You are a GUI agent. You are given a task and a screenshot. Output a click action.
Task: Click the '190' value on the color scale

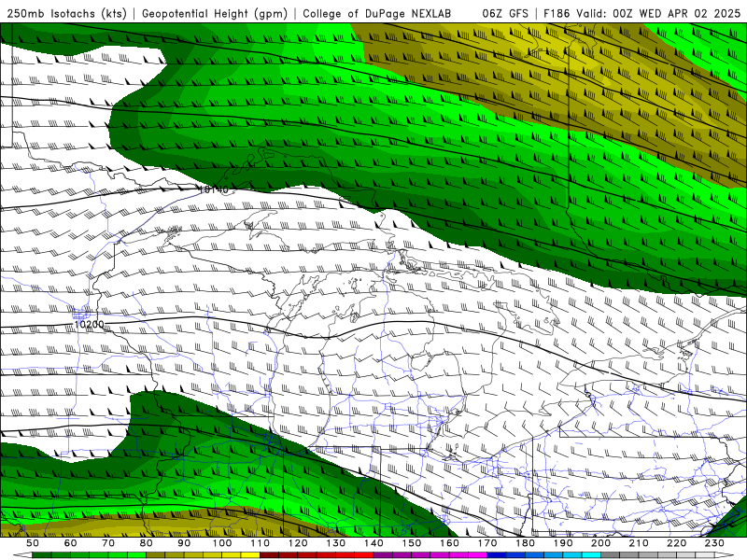point(563,543)
